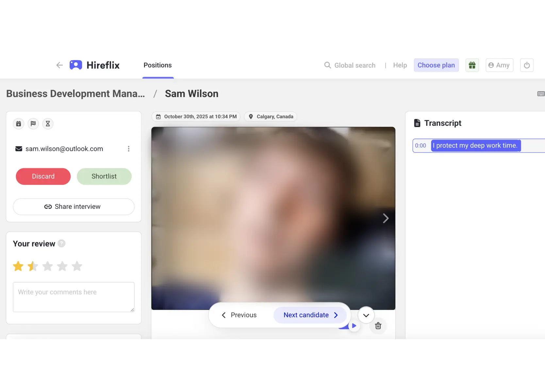Select the hourglass status icon
The width and height of the screenshot is (545, 392).
[48, 123]
